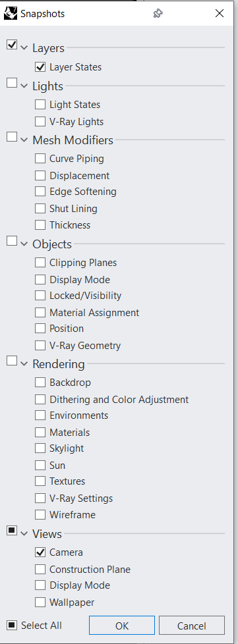Check the Clipping Planes option
This screenshot has width=238, height=644.
[40, 263]
